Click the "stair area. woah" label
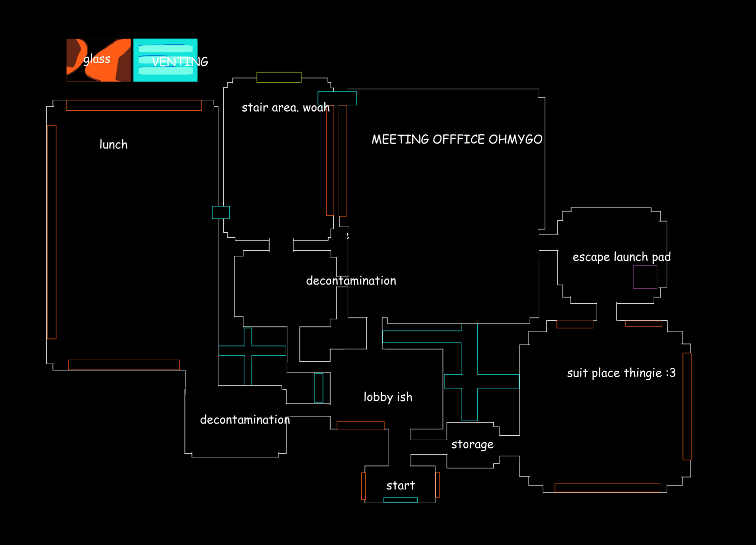Screen dimensions: 756x545 pos(285,107)
